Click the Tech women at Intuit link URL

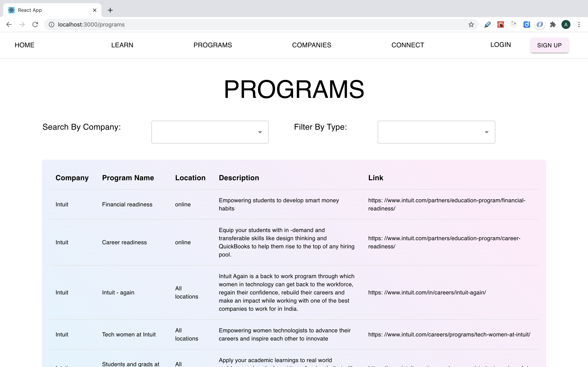pyautogui.click(x=449, y=334)
